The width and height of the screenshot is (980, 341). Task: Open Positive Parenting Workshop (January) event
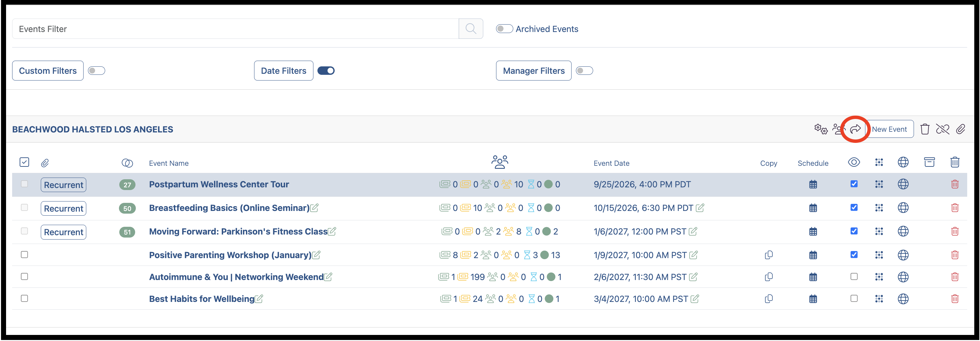(x=230, y=255)
